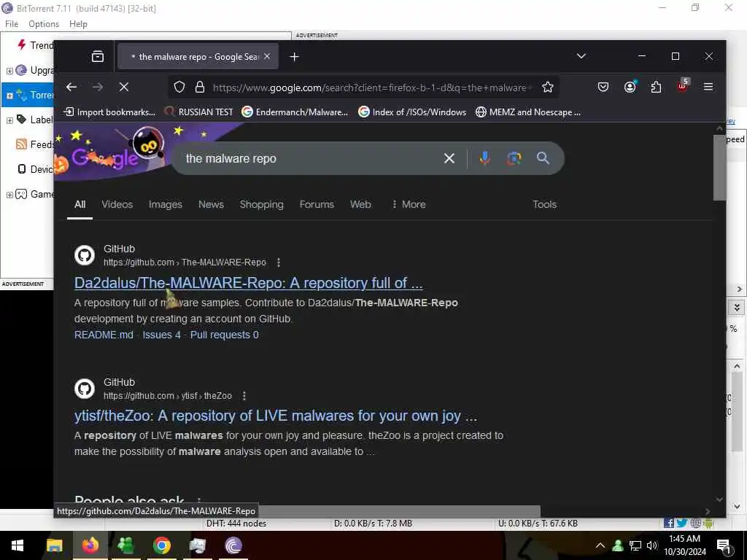Open a new Firefox tab
The width and height of the screenshot is (747, 560).
pyautogui.click(x=295, y=57)
